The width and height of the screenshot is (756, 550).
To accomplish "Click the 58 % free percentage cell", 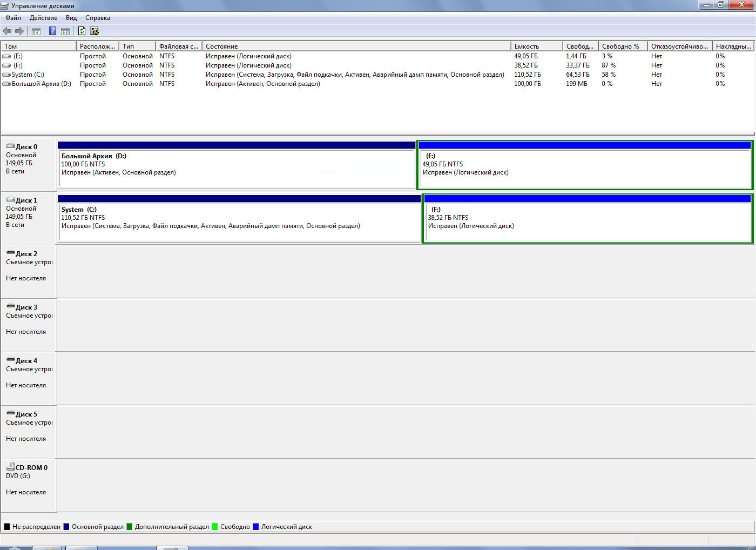I will 609,75.
